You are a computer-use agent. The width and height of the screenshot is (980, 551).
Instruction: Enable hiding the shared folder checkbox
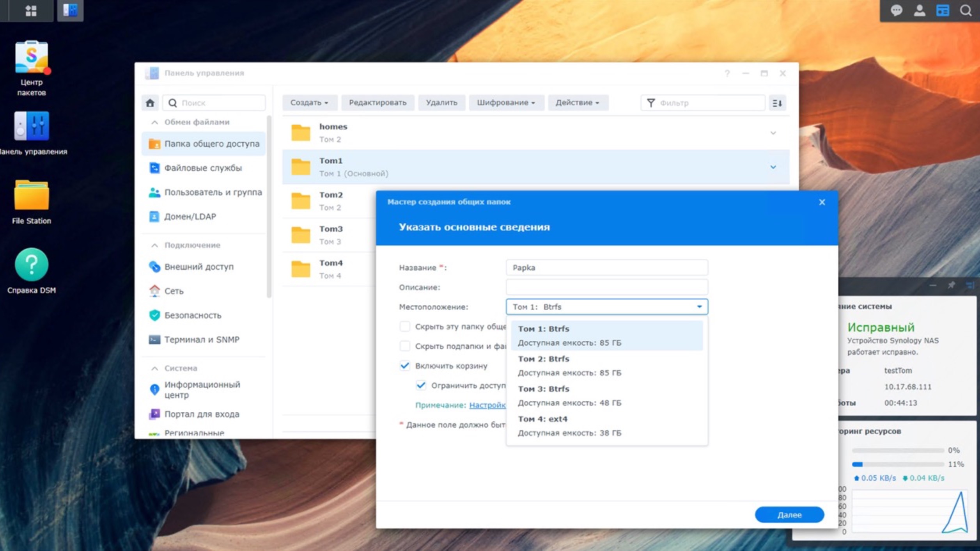click(406, 327)
